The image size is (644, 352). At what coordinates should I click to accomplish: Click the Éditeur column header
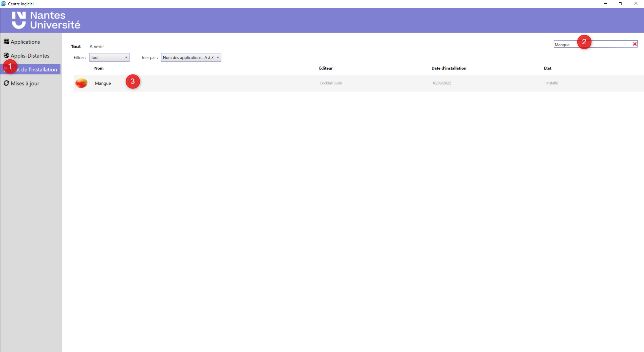click(325, 68)
